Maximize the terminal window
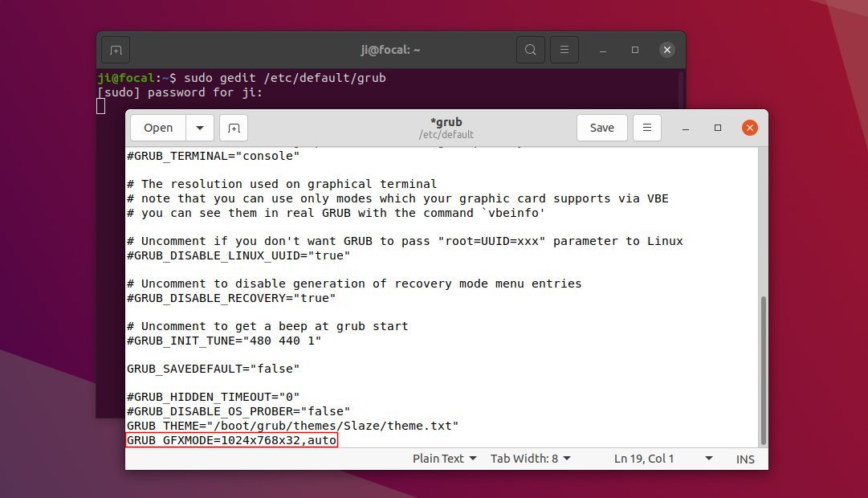 pos(635,50)
